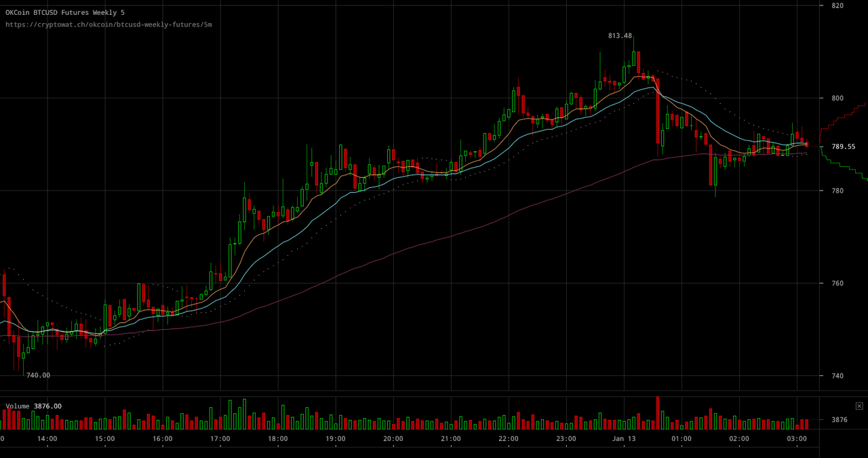
Task: Click the Jan 13 date axis label
Action: click(x=624, y=438)
